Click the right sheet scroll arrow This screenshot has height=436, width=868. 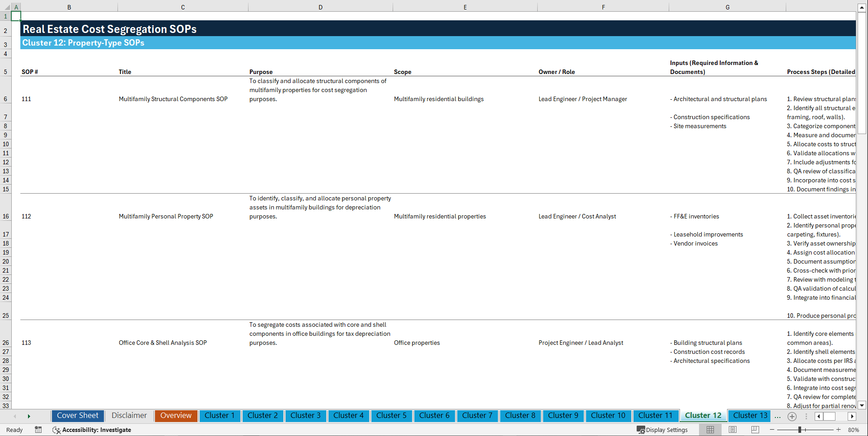pos(29,416)
